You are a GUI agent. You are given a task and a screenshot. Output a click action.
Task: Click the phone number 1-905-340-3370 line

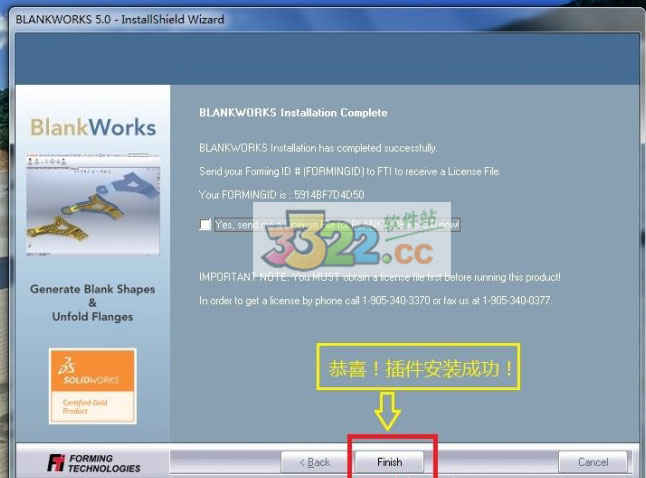375,300
